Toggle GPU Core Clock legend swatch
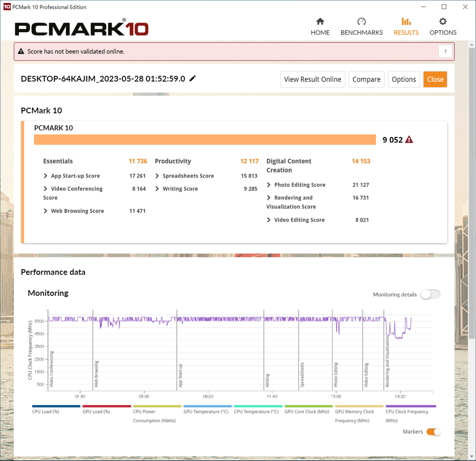476x461 pixels. tap(309, 406)
